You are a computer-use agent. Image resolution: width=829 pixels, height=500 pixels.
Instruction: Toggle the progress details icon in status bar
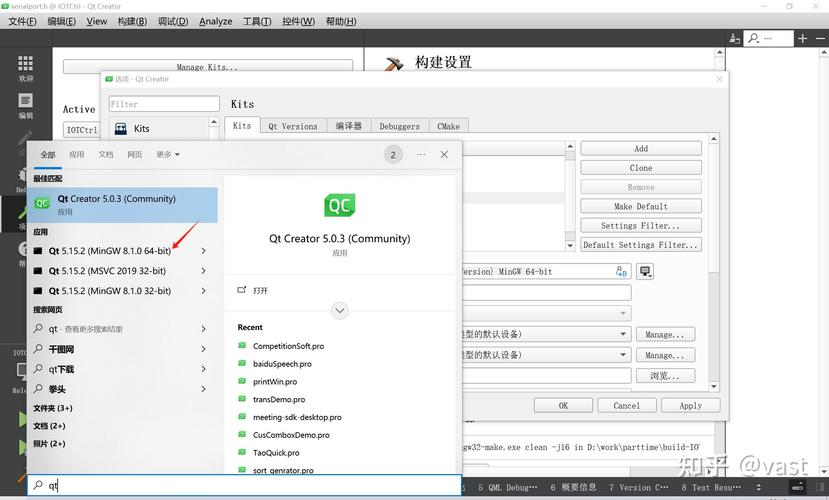[x=797, y=487]
